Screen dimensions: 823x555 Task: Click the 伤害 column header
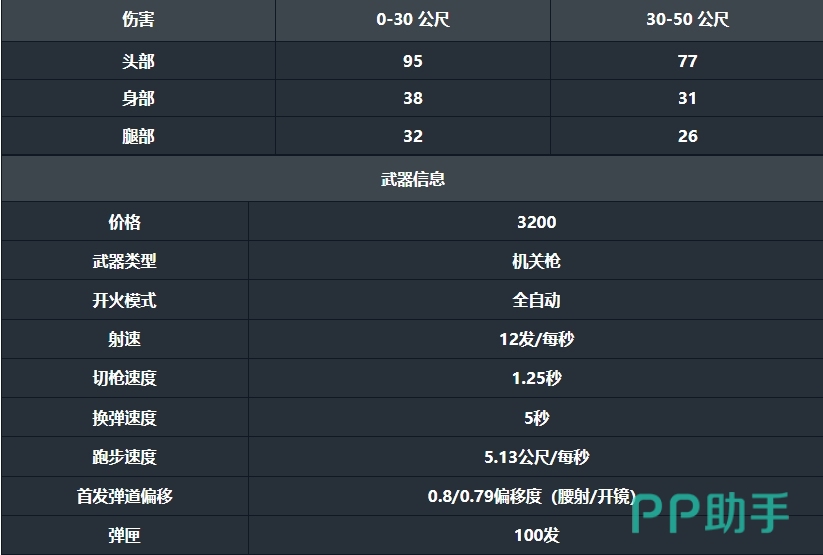pyautogui.click(x=138, y=20)
